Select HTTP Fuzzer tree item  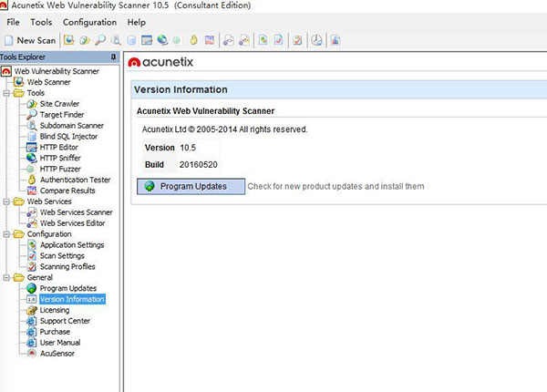[60, 169]
